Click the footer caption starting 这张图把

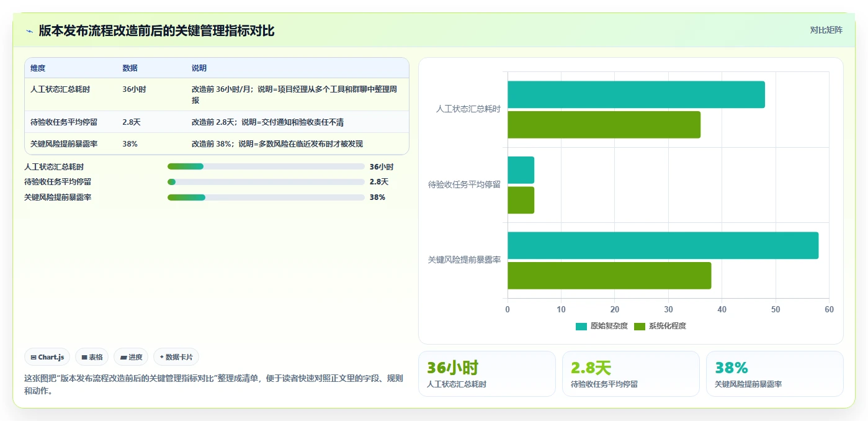click(x=213, y=385)
